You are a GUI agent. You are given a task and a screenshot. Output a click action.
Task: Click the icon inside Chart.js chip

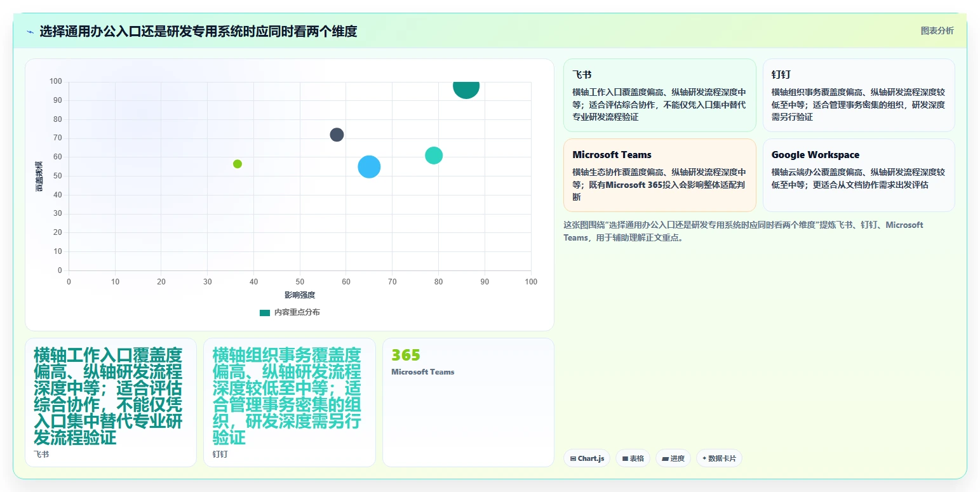point(573,458)
